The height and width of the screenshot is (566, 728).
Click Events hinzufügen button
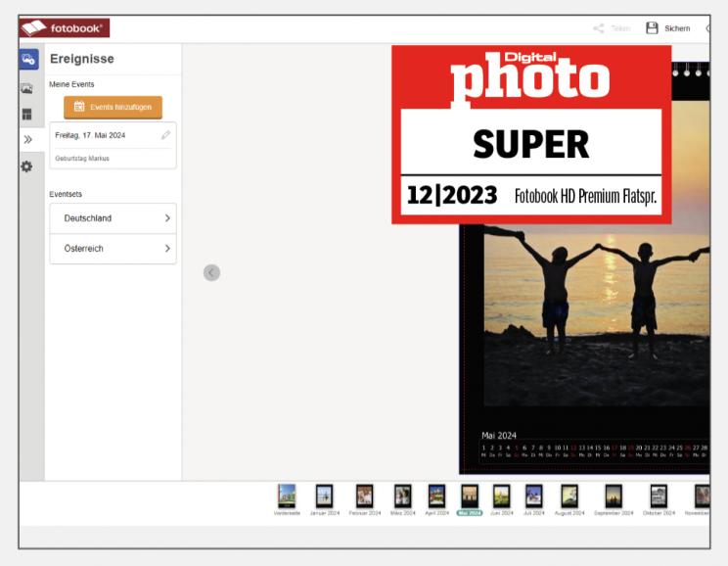(x=113, y=107)
